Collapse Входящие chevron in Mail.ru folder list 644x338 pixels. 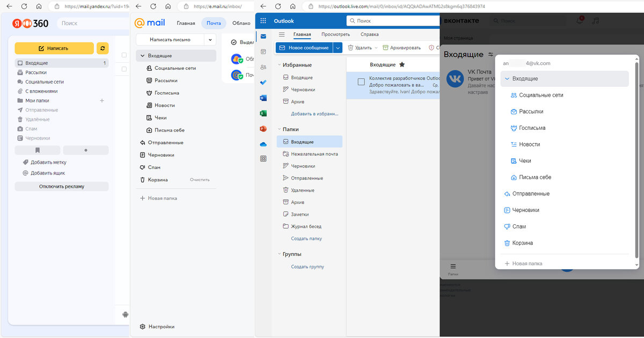click(x=142, y=56)
